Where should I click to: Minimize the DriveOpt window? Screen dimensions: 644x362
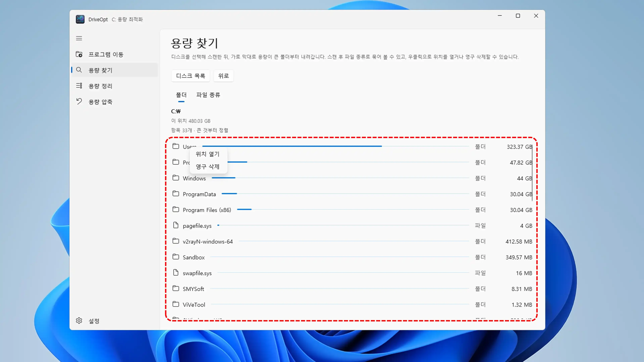[500, 16]
